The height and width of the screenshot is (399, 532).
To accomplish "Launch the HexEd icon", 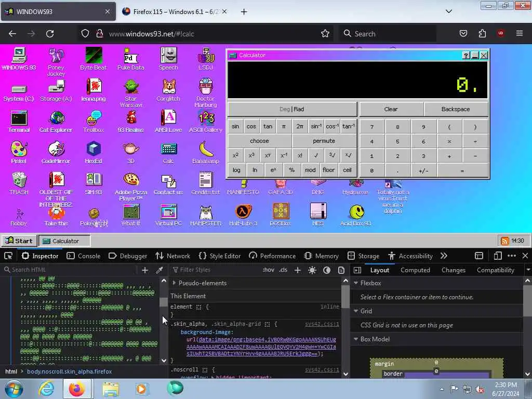I will (x=94, y=152).
